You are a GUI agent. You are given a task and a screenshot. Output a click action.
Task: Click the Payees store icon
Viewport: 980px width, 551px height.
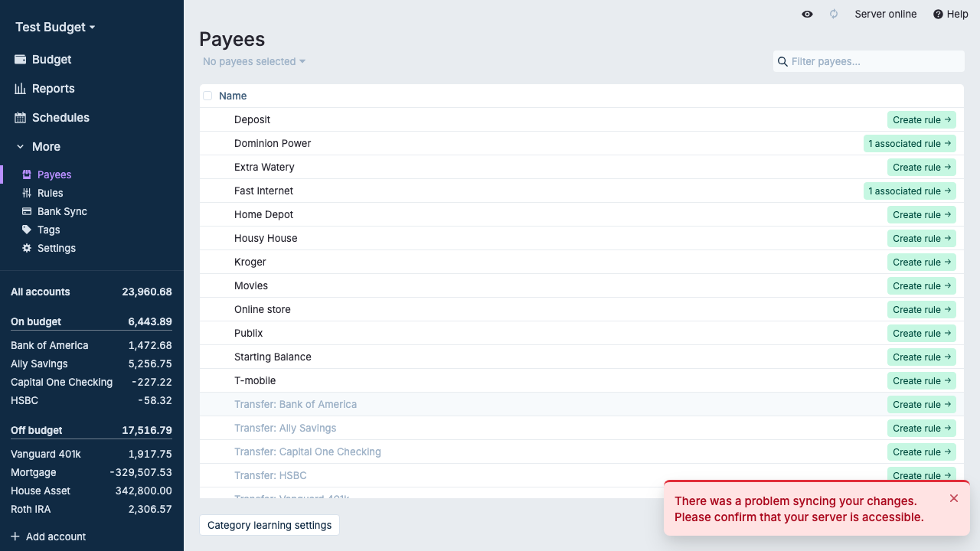(27, 174)
